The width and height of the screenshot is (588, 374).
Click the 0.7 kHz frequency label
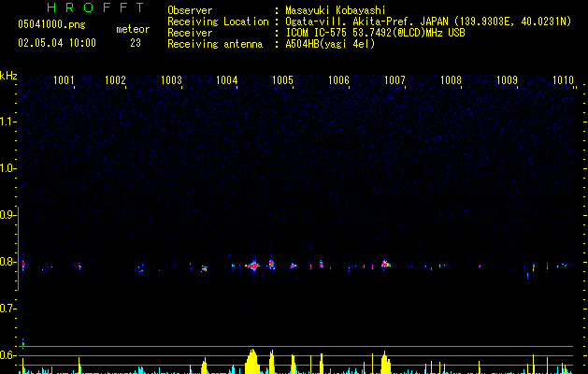pyautogui.click(x=7, y=309)
